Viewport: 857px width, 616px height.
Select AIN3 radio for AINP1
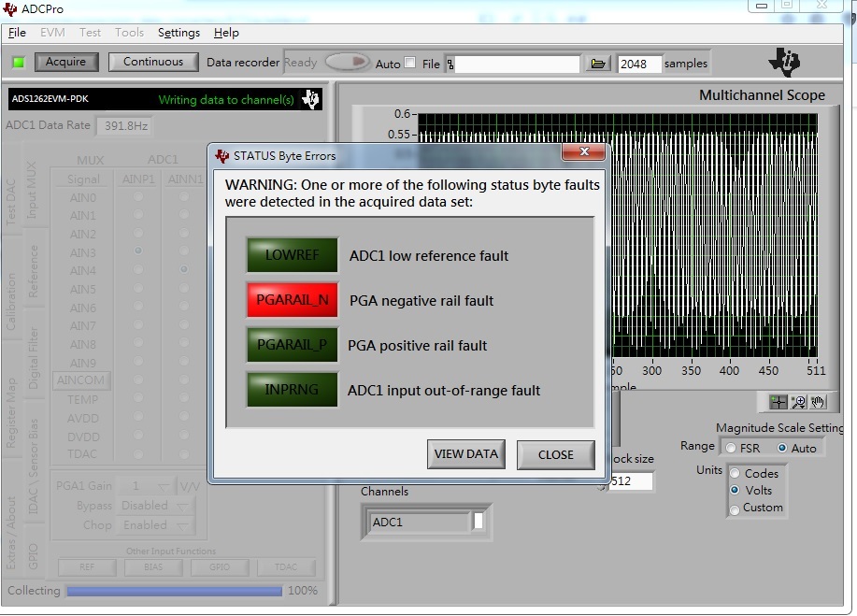pos(138,251)
